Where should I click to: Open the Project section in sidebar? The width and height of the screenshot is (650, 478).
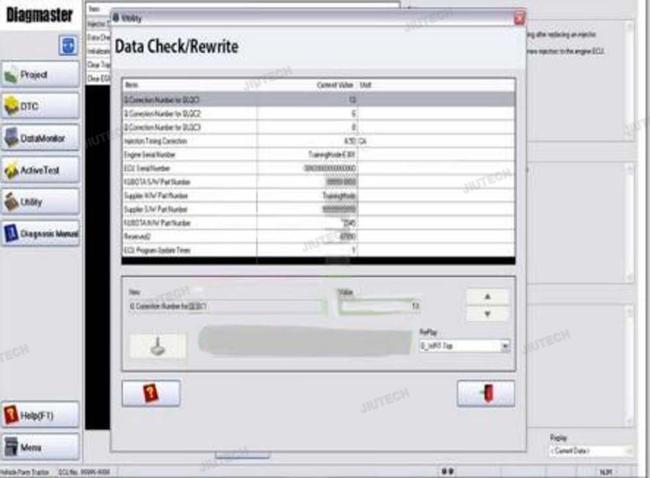click(x=40, y=75)
